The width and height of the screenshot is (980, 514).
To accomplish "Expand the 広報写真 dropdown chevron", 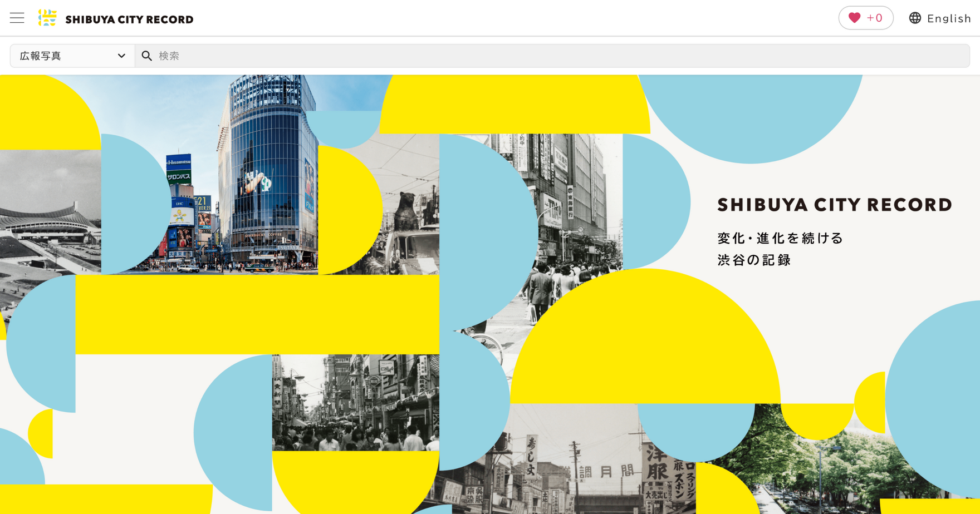I will click(x=121, y=56).
